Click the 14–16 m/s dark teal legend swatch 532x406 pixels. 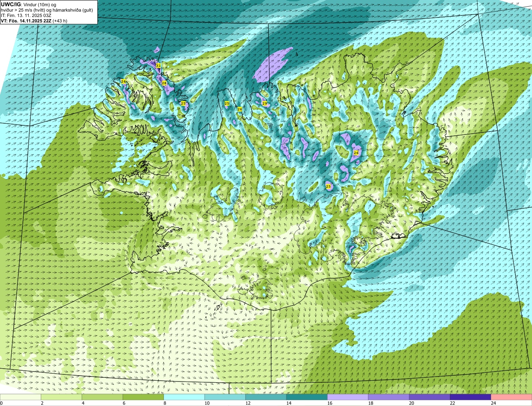point(307,397)
